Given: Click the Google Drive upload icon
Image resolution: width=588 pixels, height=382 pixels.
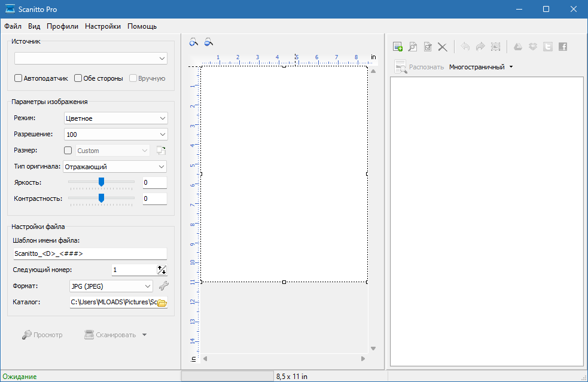Looking at the screenshot, I should point(518,47).
